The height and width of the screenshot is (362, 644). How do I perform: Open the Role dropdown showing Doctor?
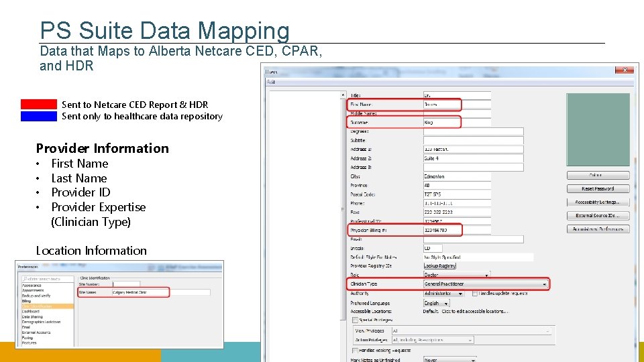coord(457,275)
